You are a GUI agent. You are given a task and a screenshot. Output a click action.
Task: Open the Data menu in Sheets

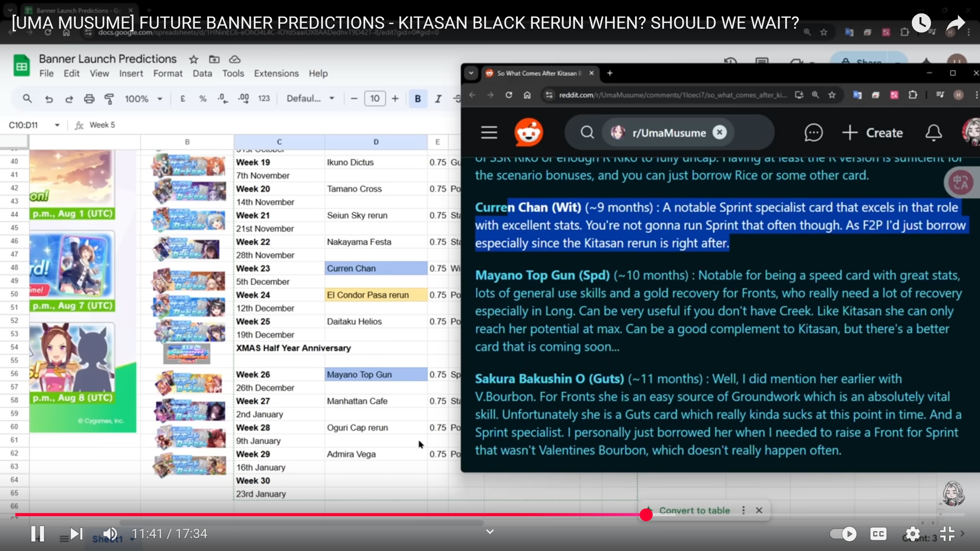pyautogui.click(x=202, y=73)
